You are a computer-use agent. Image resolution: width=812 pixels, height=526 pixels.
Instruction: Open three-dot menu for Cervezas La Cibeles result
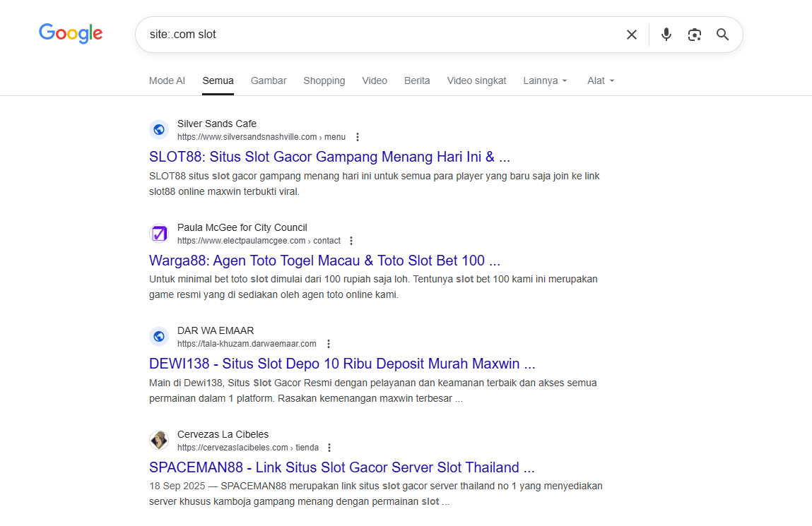coord(329,448)
